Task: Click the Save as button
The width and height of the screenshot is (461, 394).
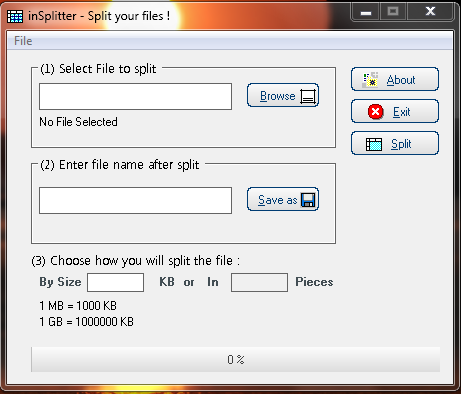Action: 283,199
